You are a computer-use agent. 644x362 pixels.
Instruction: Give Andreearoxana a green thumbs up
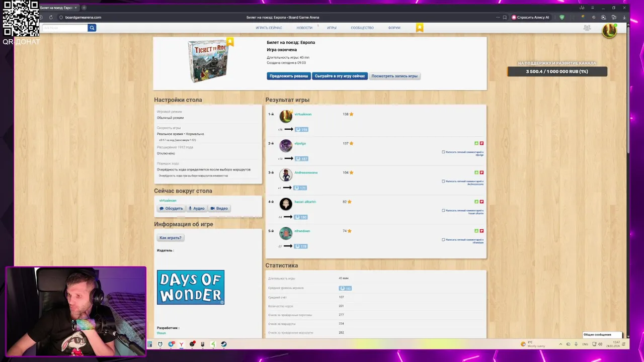(476, 172)
